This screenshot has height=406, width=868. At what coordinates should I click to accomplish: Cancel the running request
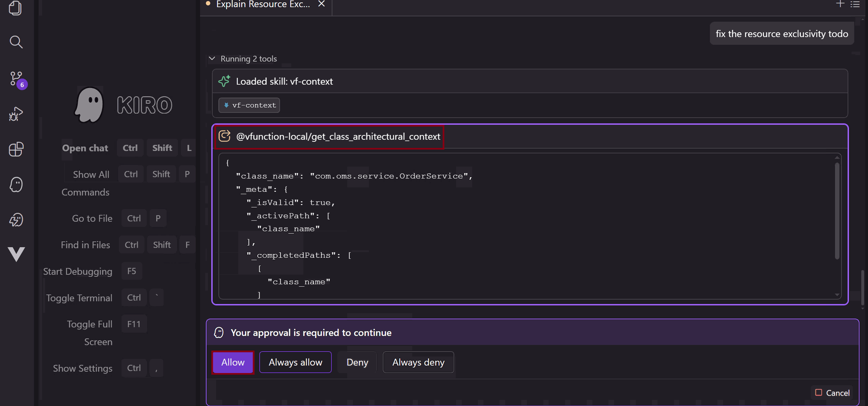(832, 393)
